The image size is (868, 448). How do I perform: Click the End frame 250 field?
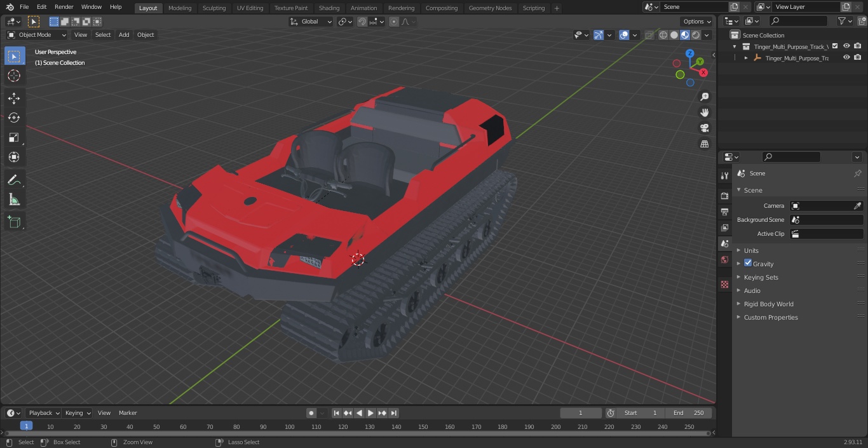coord(688,413)
